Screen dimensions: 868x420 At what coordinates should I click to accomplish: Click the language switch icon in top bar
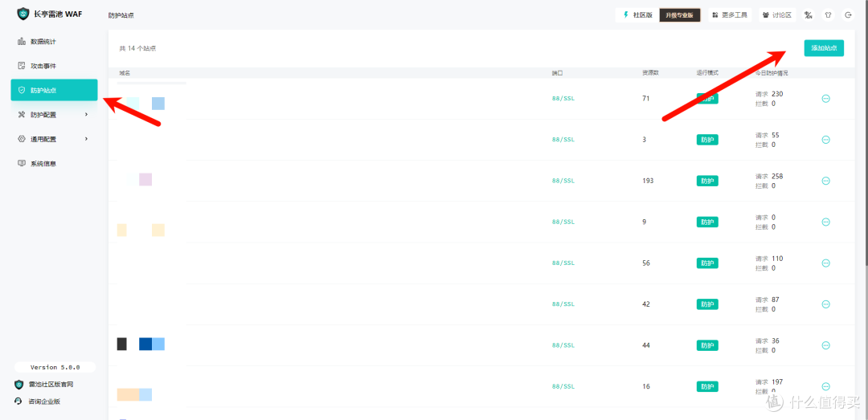click(809, 14)
